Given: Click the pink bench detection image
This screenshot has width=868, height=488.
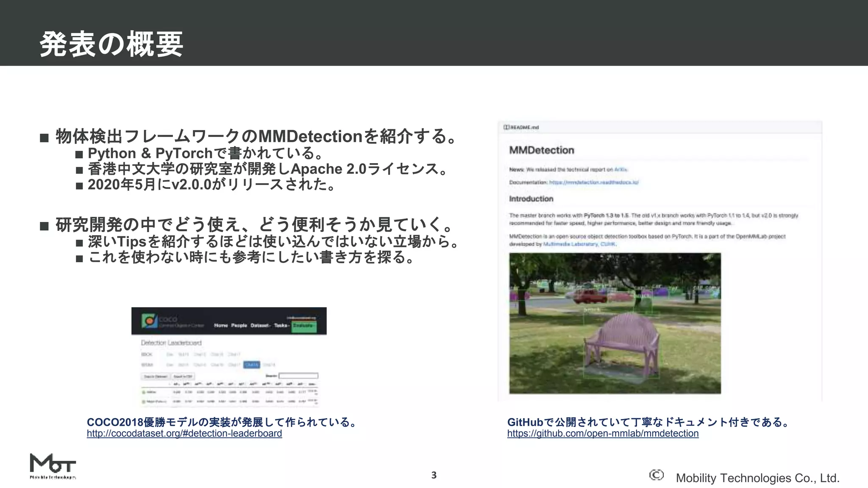Looking at the screenshot, I should click(615, 323).
